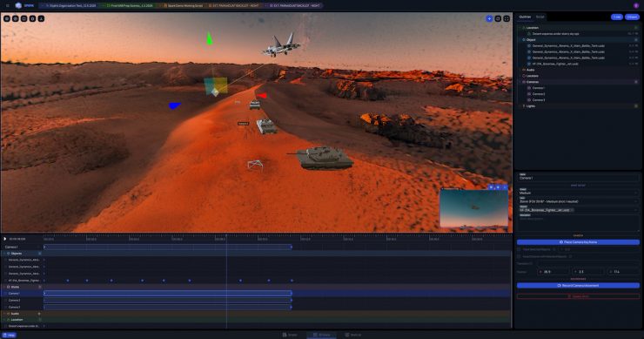Enable the checkbox below Face selected objects
Screen dimensions: 644x339
point(519,256)
